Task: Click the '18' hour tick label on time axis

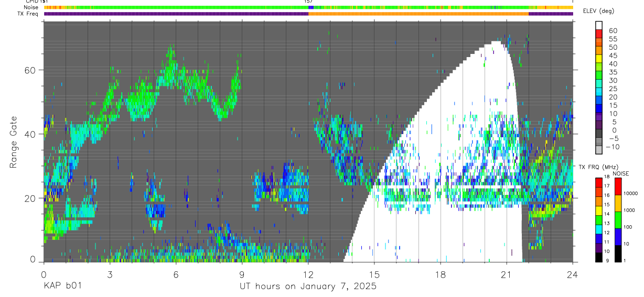Action: (441, 274)
